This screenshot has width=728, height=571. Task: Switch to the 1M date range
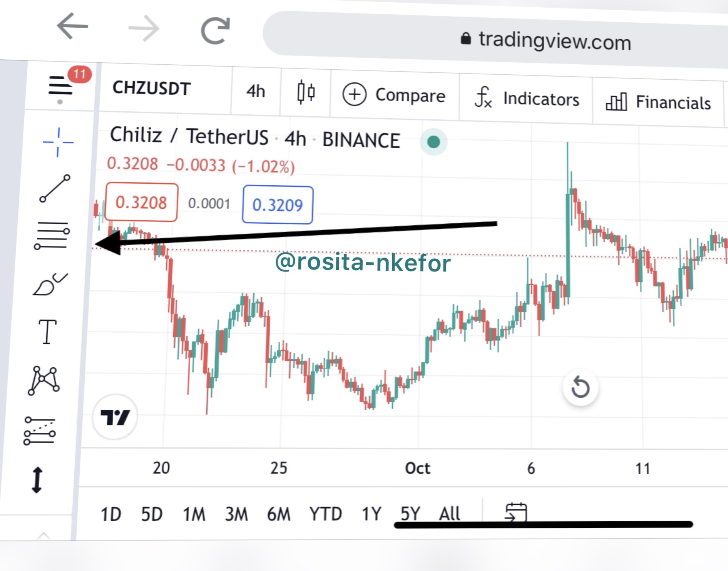click(x=194, y=514)
